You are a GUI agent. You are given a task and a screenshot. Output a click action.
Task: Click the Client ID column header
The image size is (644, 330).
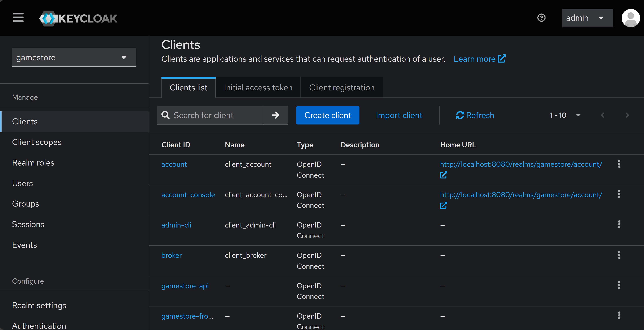pos(176,145)
